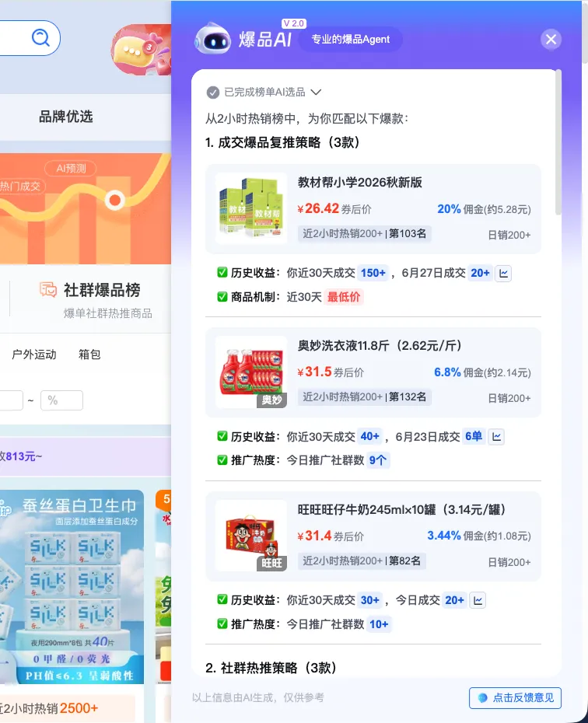The image size is (588, 723).
Task: Close the 爆品AI panel
Action: coord(551,39)
